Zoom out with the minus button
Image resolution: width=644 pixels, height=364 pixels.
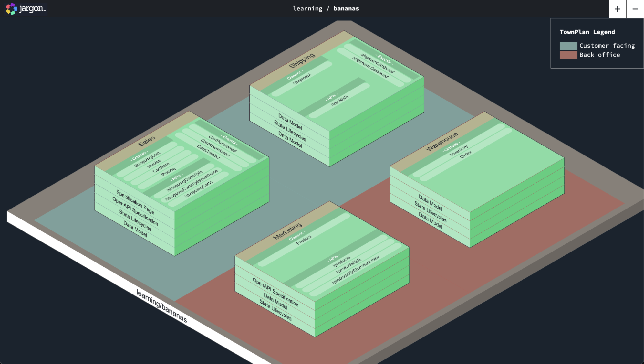pyautogui.click(x=635, y=9)
